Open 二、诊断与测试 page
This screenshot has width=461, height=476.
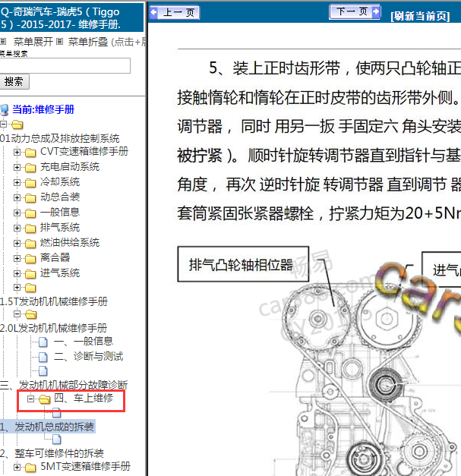tap(88, 356)
